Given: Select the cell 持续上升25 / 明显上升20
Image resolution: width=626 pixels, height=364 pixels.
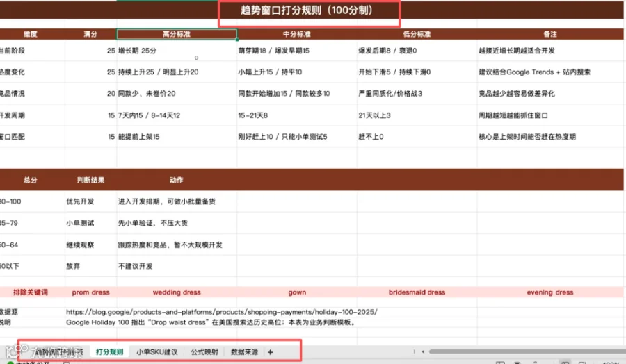Looking at the screenshot, I should pyautogui.click(x=177, y=72).
